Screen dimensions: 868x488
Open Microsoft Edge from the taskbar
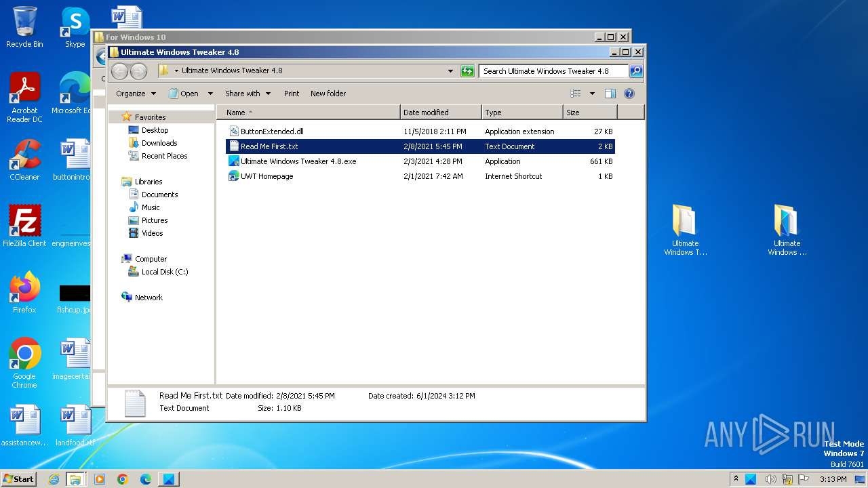[x=146, y=479]
